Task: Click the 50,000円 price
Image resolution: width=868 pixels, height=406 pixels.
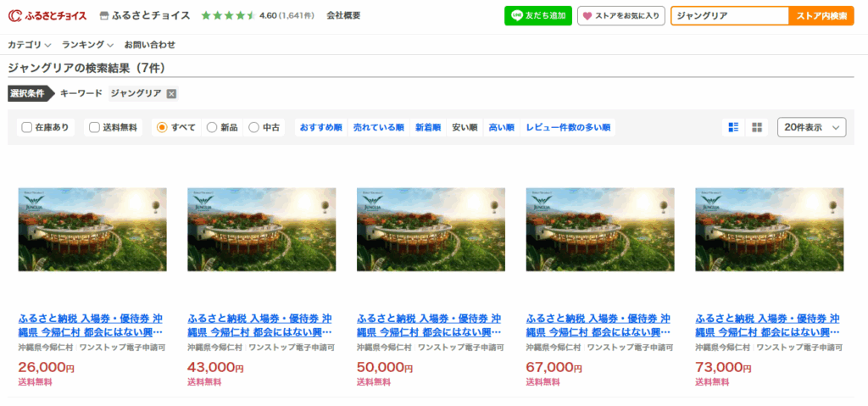Action: click(386, 367)
